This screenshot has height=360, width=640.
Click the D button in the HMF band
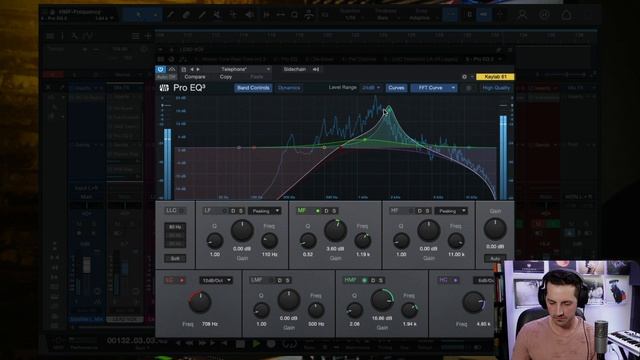tap(373, 280)
